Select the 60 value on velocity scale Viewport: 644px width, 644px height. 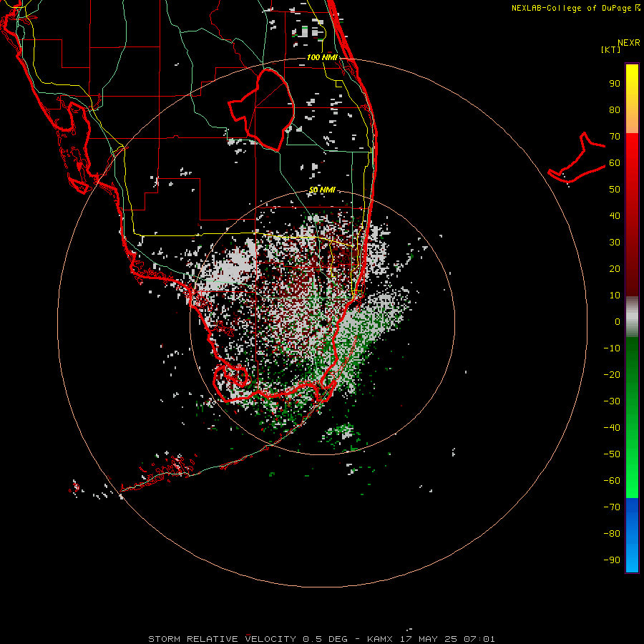615,163
